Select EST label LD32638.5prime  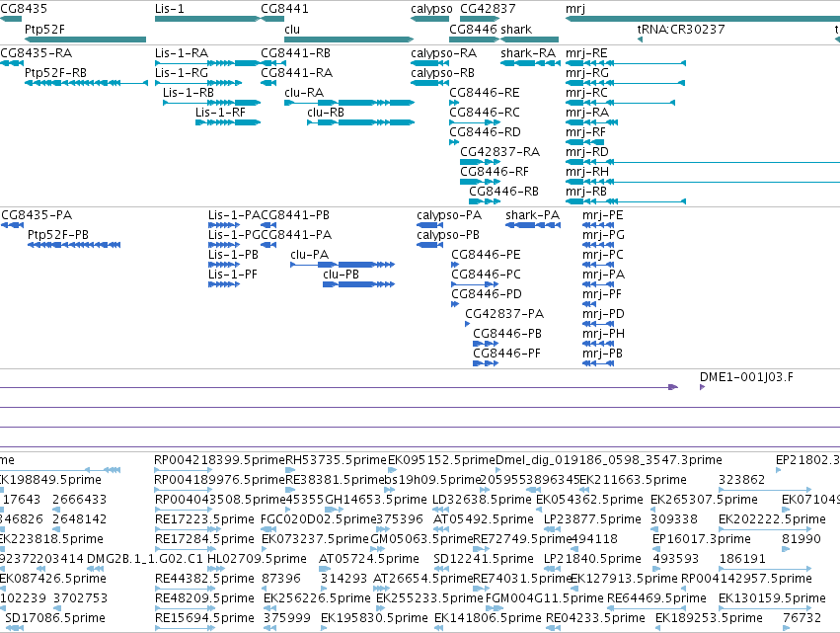pos(482,500)
